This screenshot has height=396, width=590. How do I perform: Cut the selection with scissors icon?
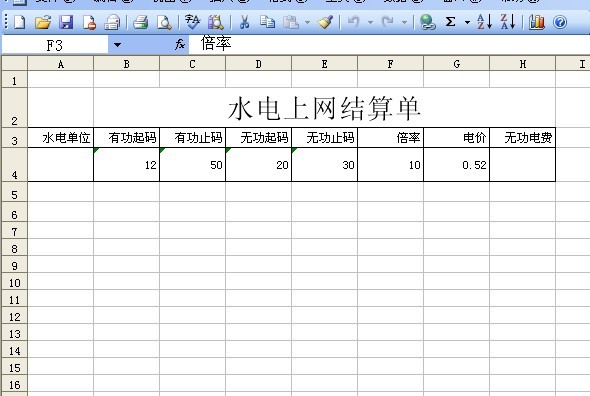(x=245, y=22)
